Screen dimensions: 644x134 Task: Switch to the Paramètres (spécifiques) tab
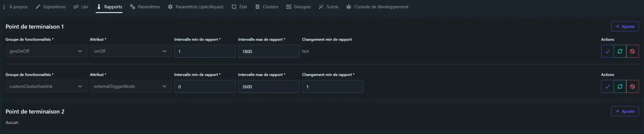point(196,7)
